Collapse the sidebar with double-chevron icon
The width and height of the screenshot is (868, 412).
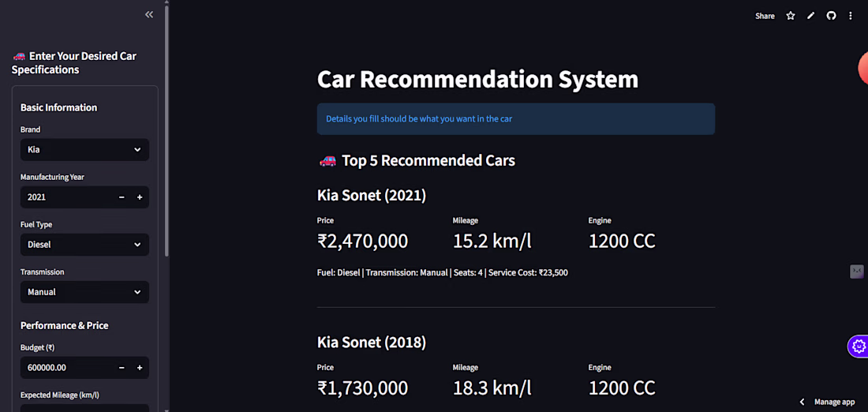coord(149,14)
